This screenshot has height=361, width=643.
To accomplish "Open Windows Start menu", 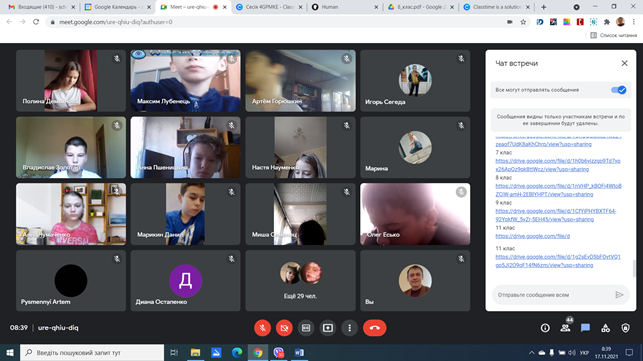I will pyautogui.click(x=10, y=353).
